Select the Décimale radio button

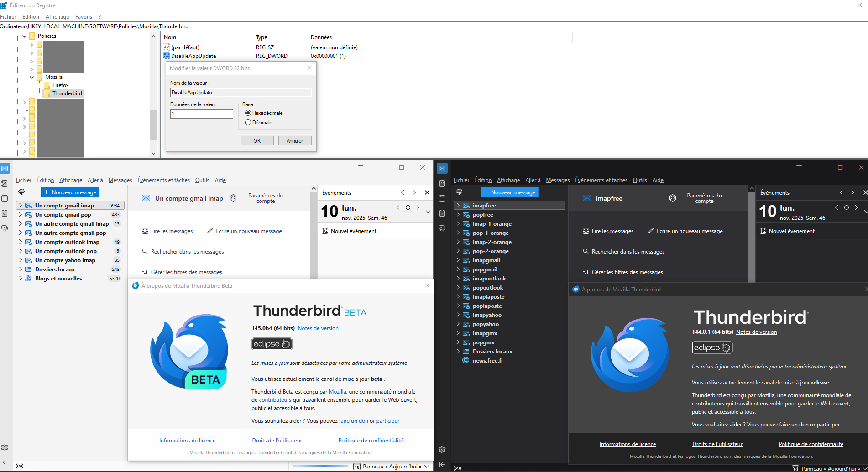click(x=248, y=123)
